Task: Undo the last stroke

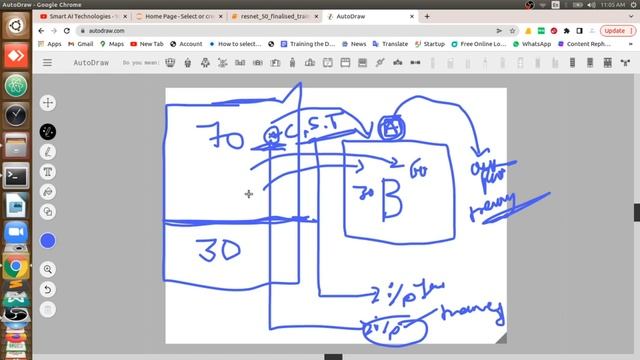Action: tap(48, 289)
